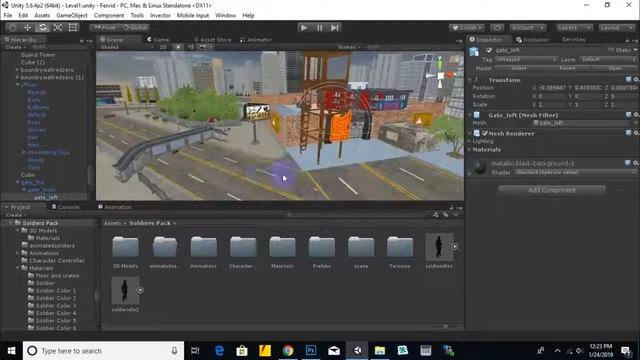The image size is (640, 360).
Task: Click the Model Select button
Action: pyautogui.click(x=519, y=68)
